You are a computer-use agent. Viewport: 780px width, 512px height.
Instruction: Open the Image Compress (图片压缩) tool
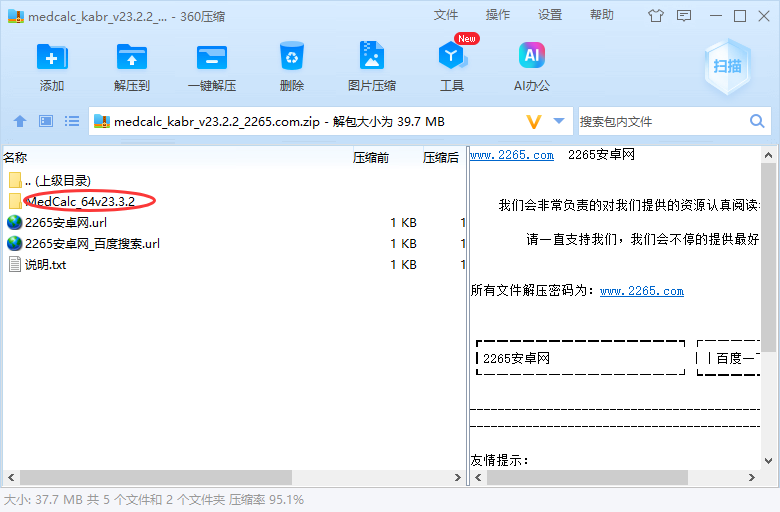(x=372, y=55)
